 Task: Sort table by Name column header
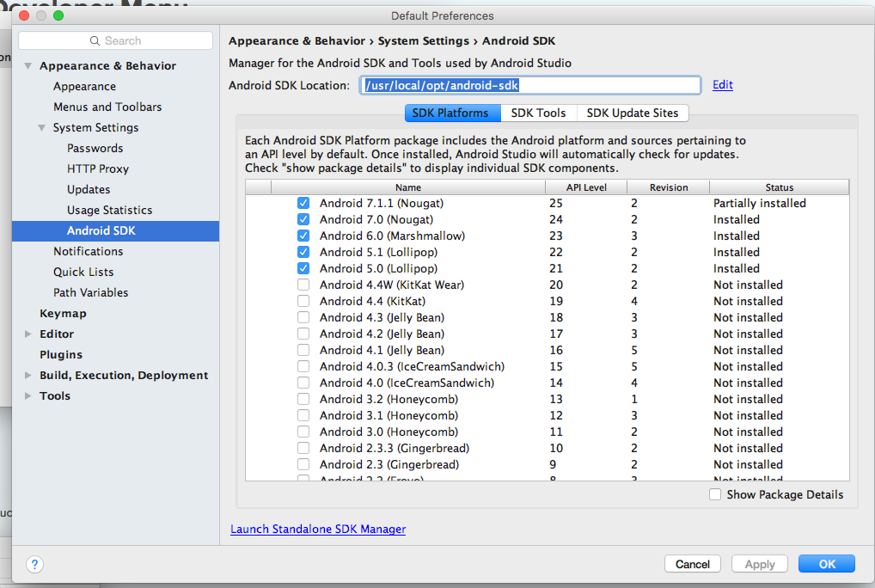point(408,187)
